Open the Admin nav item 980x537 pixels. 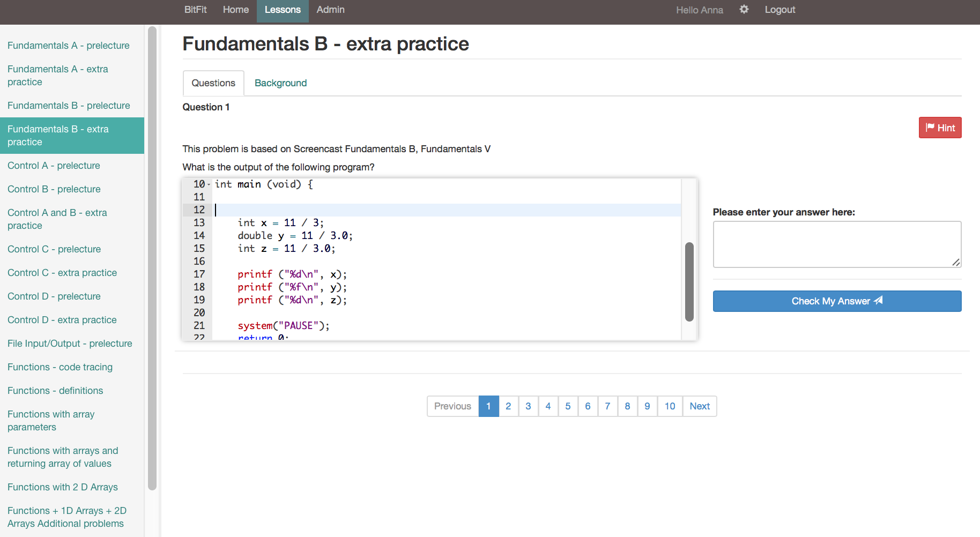330,10
